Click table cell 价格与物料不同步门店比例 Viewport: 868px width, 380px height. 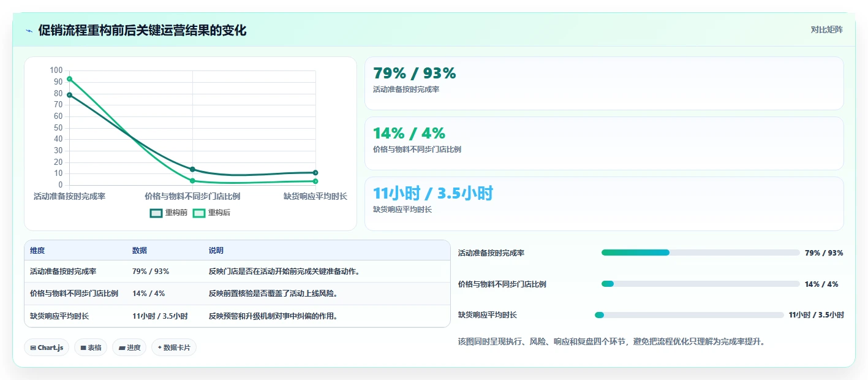click(74, 294)
